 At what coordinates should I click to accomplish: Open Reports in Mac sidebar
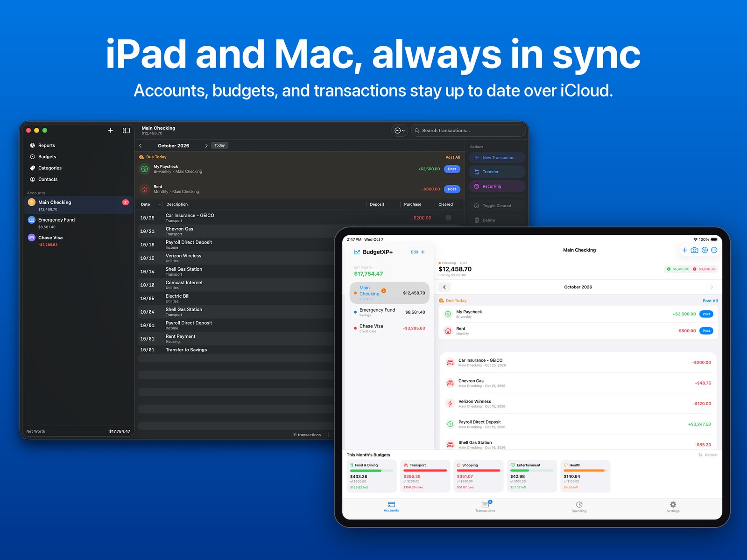click(x=78, y=146)
